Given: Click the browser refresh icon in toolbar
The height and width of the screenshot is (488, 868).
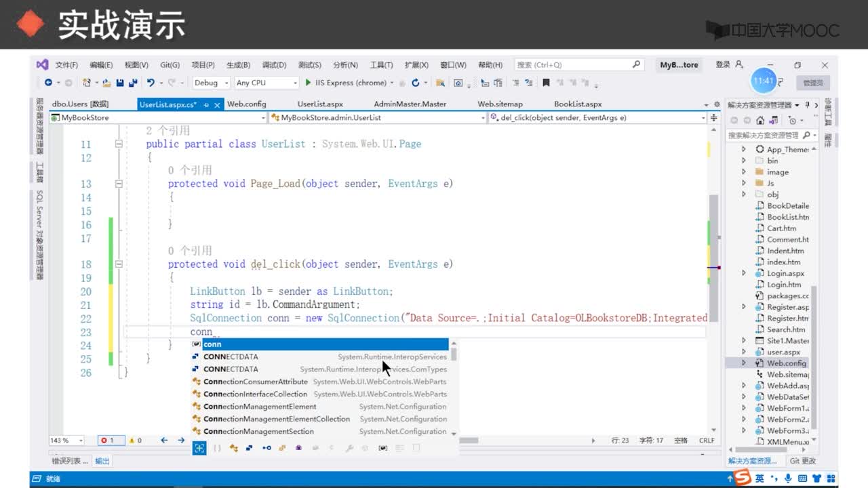Looking at the screenshot, I should point(415,83).
